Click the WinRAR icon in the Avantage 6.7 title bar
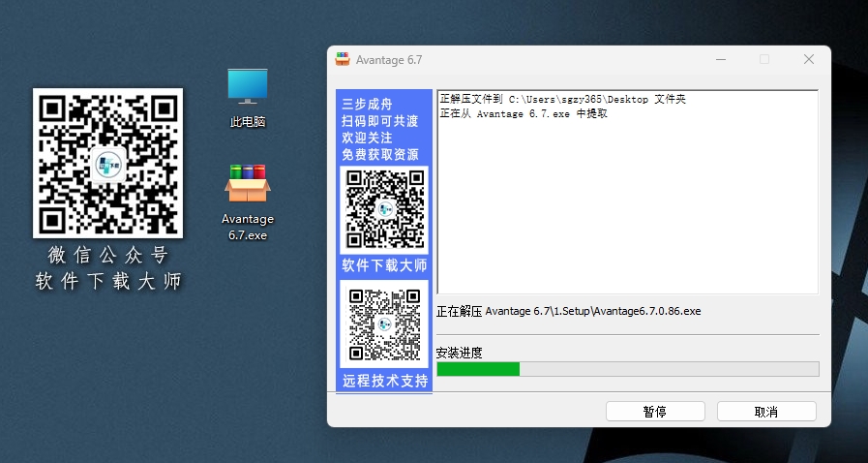This screenshot has width=868, height=463. 343,59
